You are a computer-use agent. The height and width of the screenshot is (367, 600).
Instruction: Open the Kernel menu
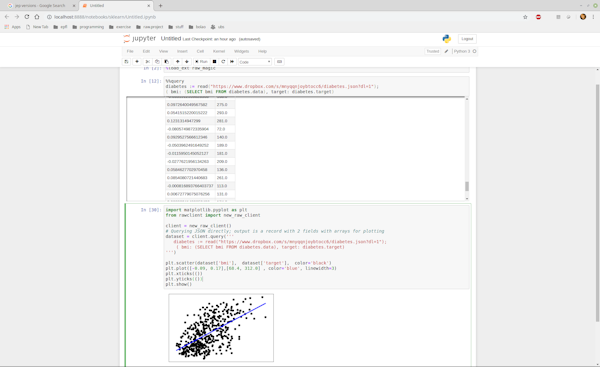click(x=219, y=51)
